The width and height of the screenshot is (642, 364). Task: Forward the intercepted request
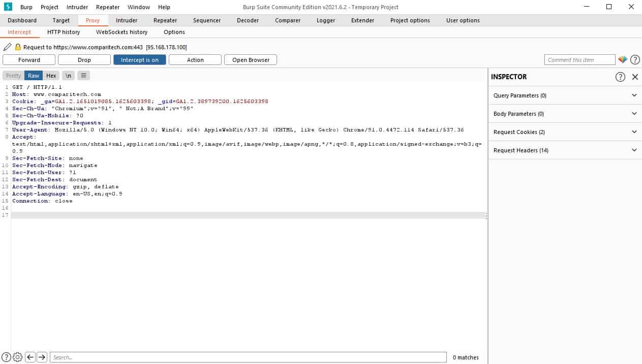pos(29,60)
